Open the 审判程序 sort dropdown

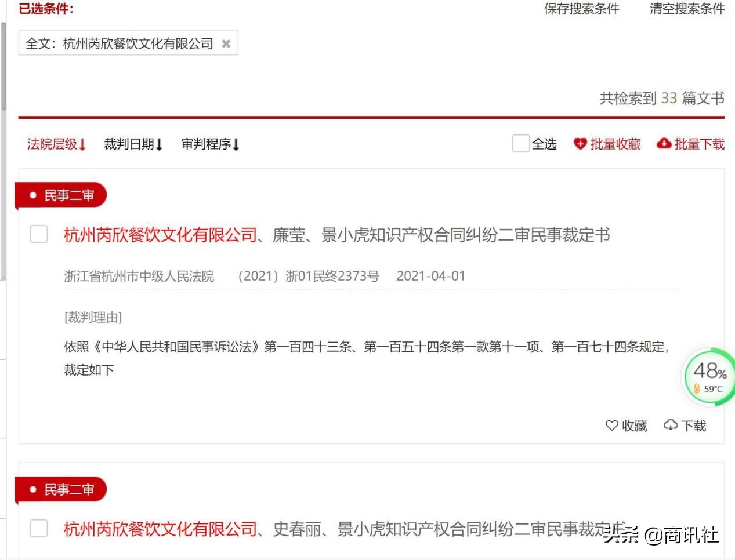210,144
